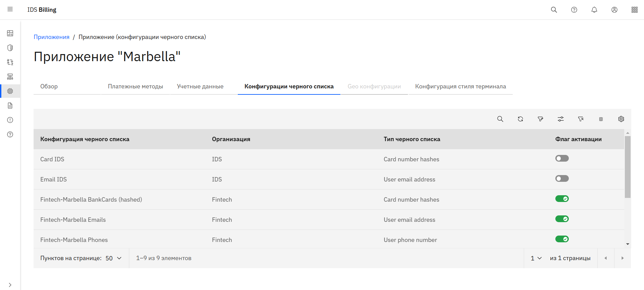Refresh the blacklist table
This screenshot has height=290, width=644.
520,119
